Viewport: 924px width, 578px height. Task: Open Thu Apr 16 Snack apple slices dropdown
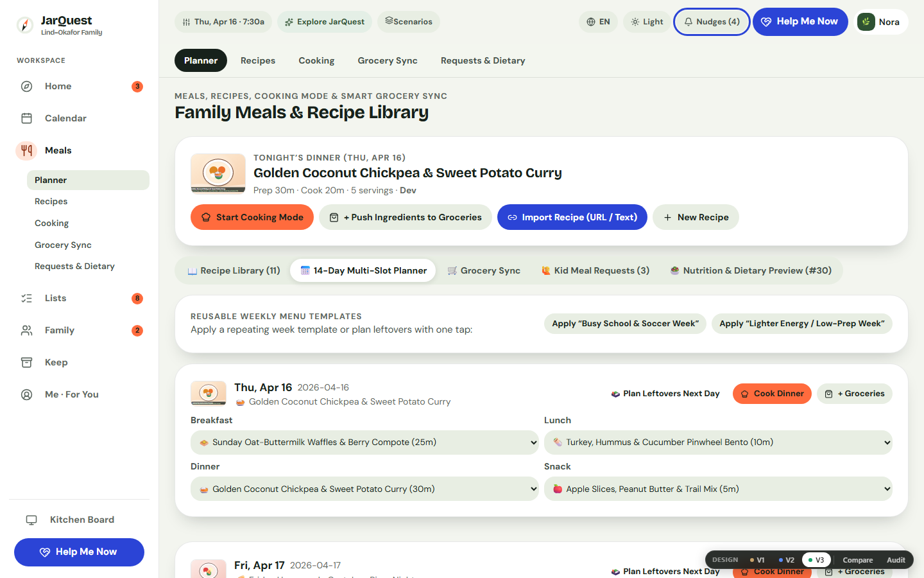pos(718,489)
